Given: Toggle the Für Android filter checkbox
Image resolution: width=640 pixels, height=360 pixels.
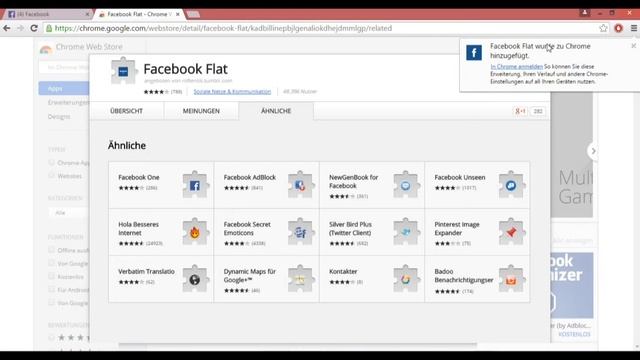Looking at the screenshot, I should (x=51, y=289).
